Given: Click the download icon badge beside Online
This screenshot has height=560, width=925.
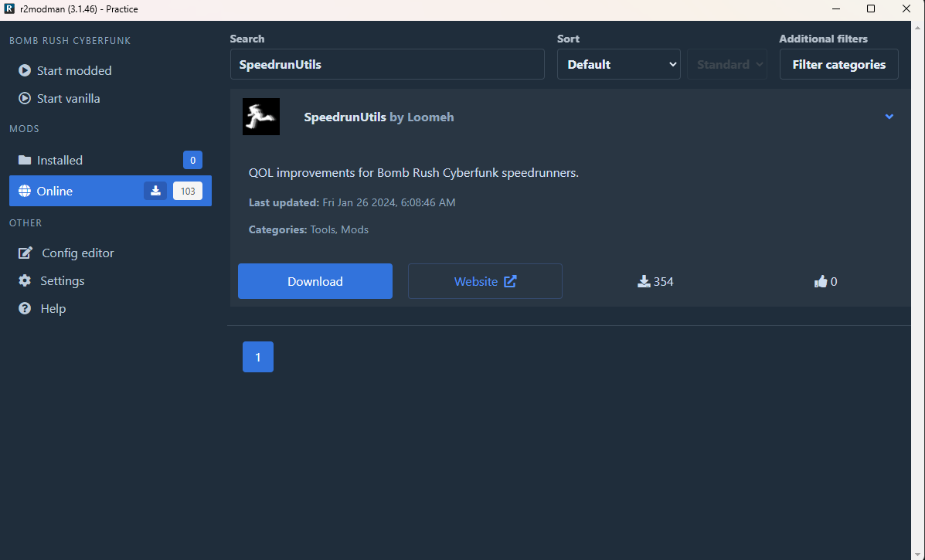Looking at the screenshot, I should click(155, 191).
